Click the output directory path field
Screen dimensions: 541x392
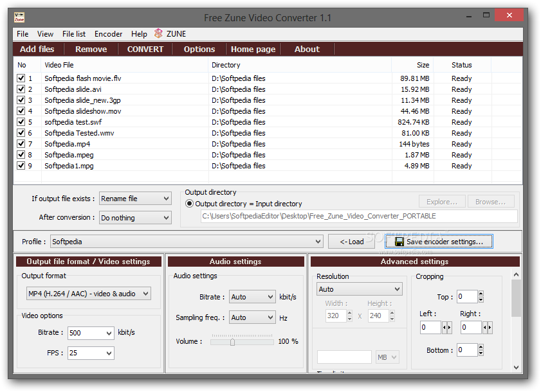click(359, 216)
